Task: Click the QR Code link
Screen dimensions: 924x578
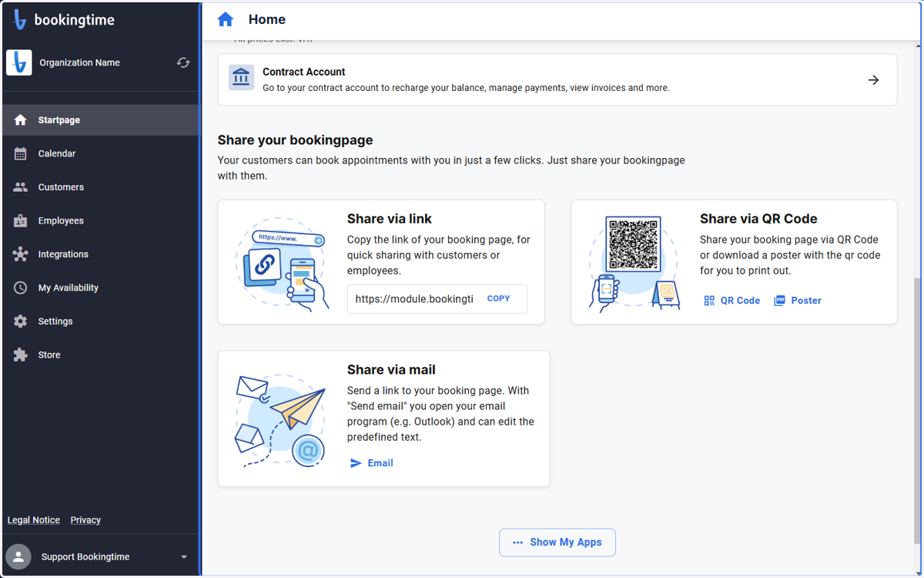Action: [x=731, y=301]
